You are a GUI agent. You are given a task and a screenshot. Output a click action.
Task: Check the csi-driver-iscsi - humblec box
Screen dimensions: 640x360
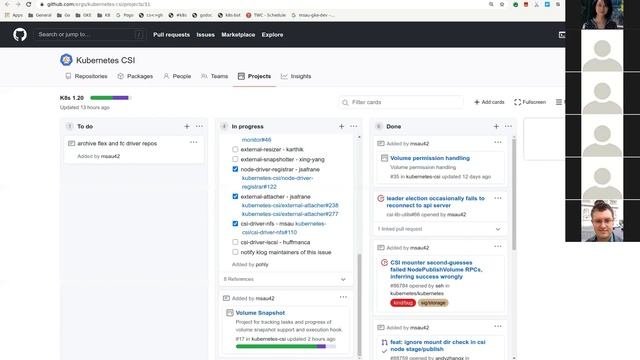pos(235,242)
